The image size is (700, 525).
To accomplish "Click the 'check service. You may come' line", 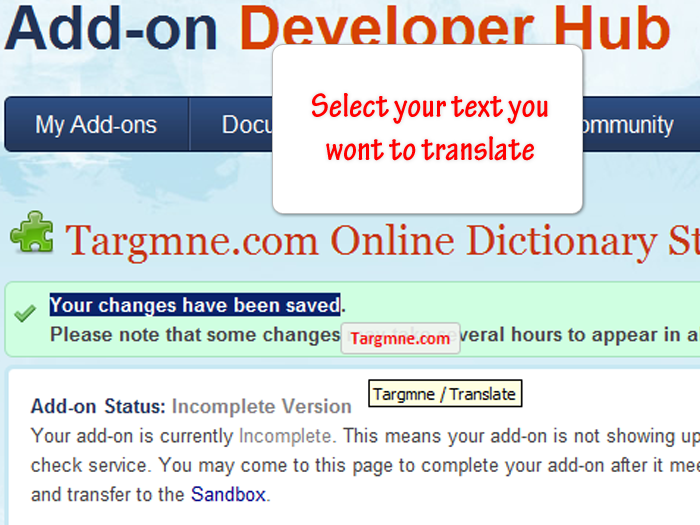I will pyautogui.click(x=365, y=465).
